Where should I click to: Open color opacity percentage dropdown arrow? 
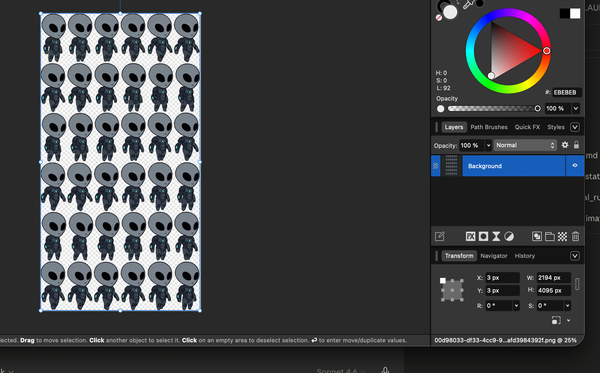coord(576,109)
